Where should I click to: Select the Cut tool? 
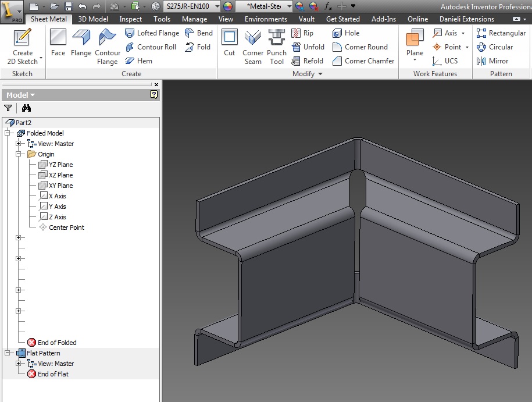[230, 44]
